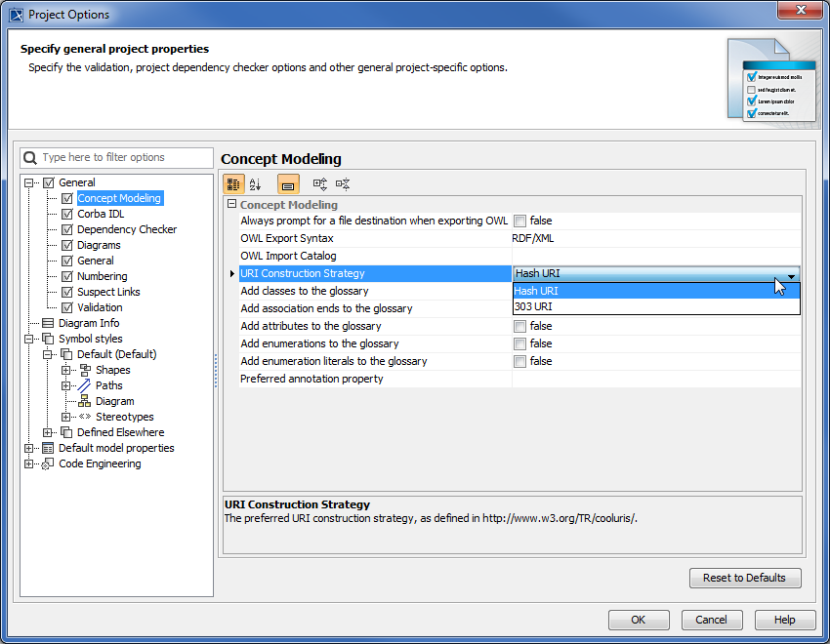Screen dimensions: 830x644
Task: Select Concept Modeling in the tree
Action: [119, 198]
